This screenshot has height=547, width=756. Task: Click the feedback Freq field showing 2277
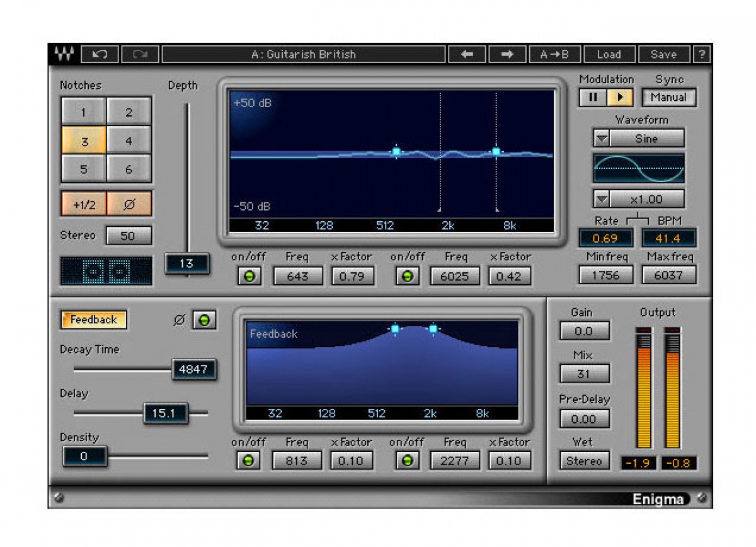click(x=455, y=461)
